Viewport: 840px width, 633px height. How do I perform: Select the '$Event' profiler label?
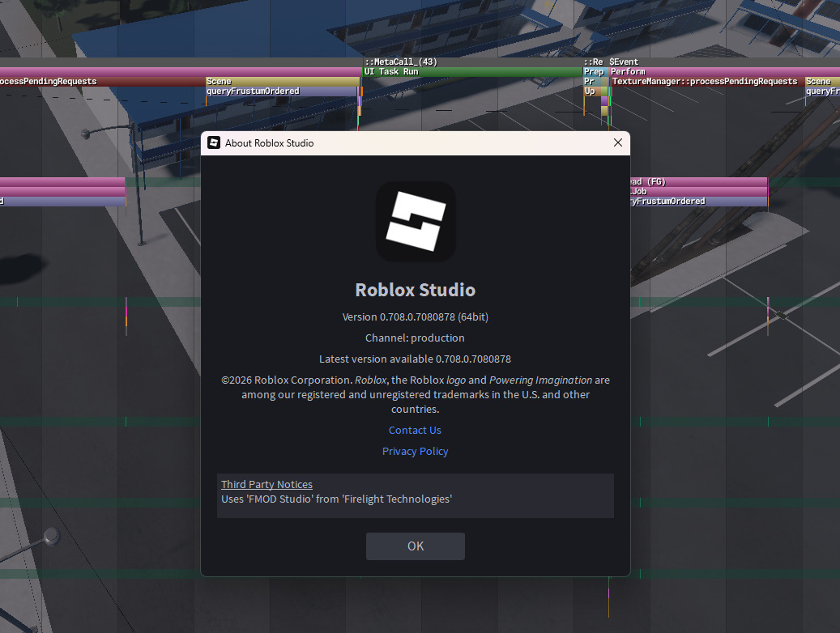[x=624, y=62]
